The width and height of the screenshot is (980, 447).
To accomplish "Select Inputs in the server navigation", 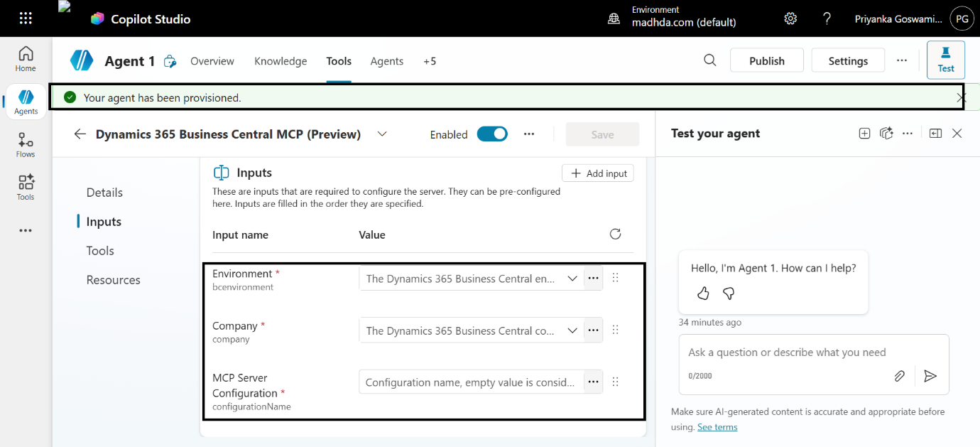I will (103, 221).
